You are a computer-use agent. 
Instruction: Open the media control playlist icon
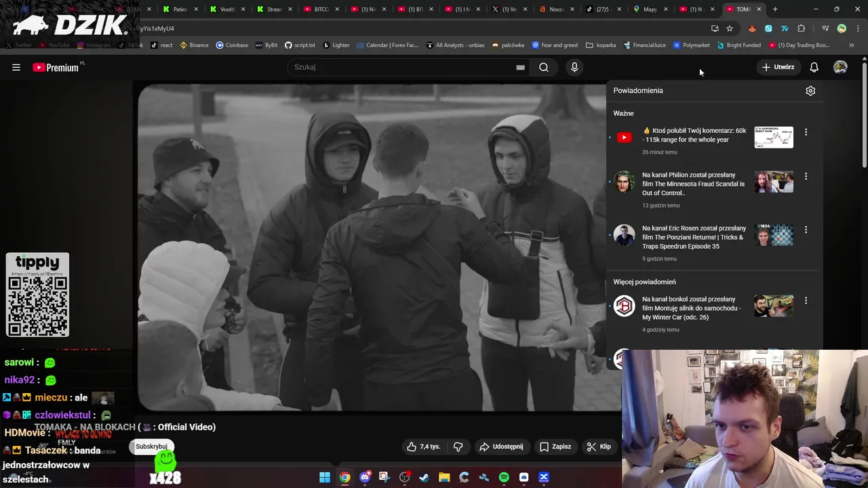pyautogui.click(x=825, y=28)
